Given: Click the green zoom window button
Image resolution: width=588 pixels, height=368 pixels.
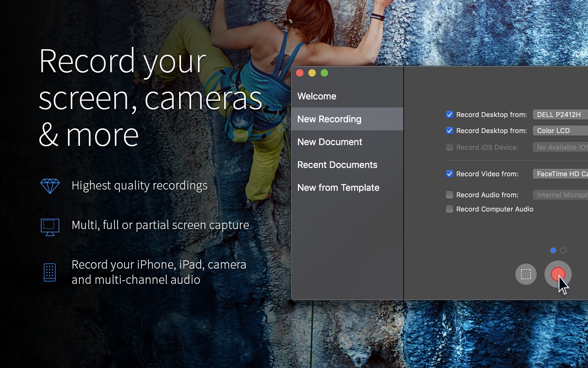Looking at the screenshot, I should click(x=324, y=73).
